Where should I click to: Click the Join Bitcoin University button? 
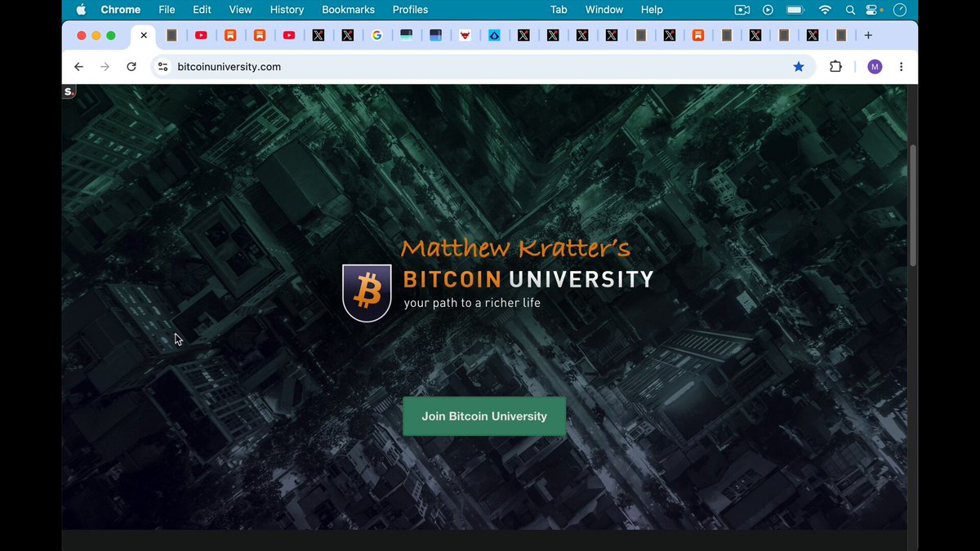(484, 416)
